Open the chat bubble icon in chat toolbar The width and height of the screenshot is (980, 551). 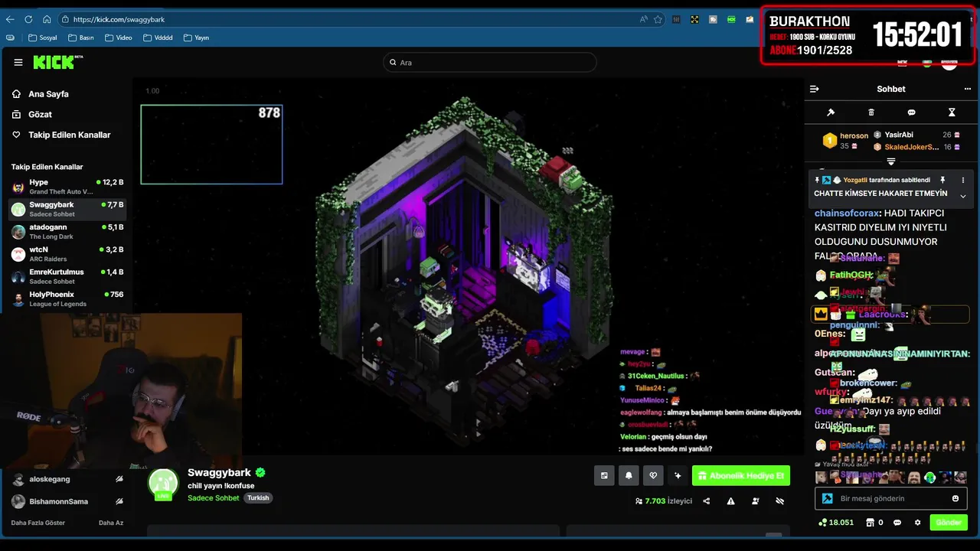point(911,112)
